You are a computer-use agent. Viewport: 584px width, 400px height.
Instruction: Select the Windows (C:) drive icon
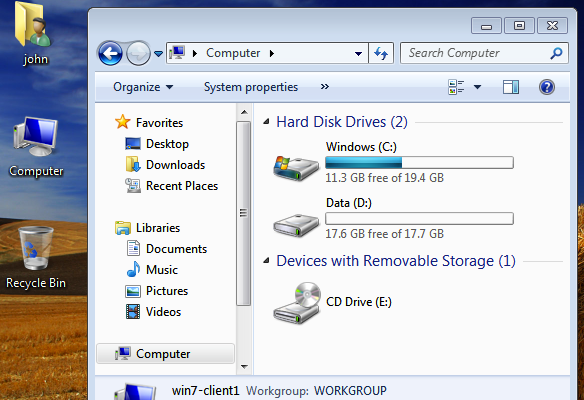tap(296, 168)
